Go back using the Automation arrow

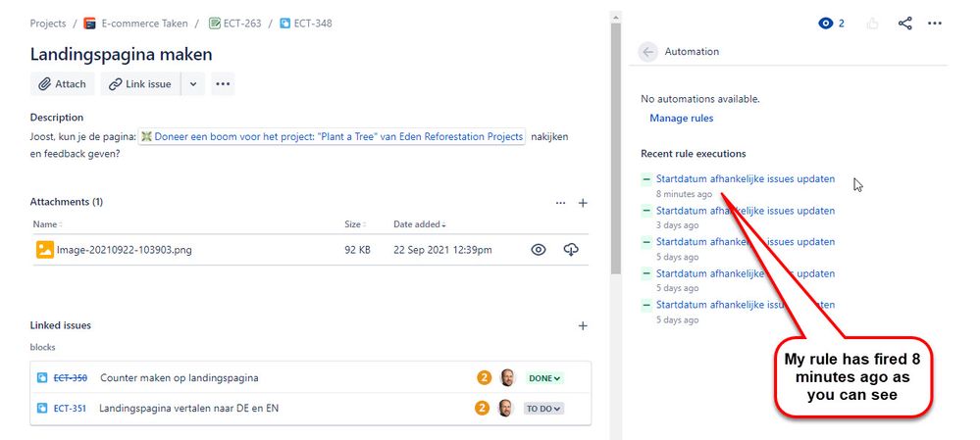tap(648, 52)
